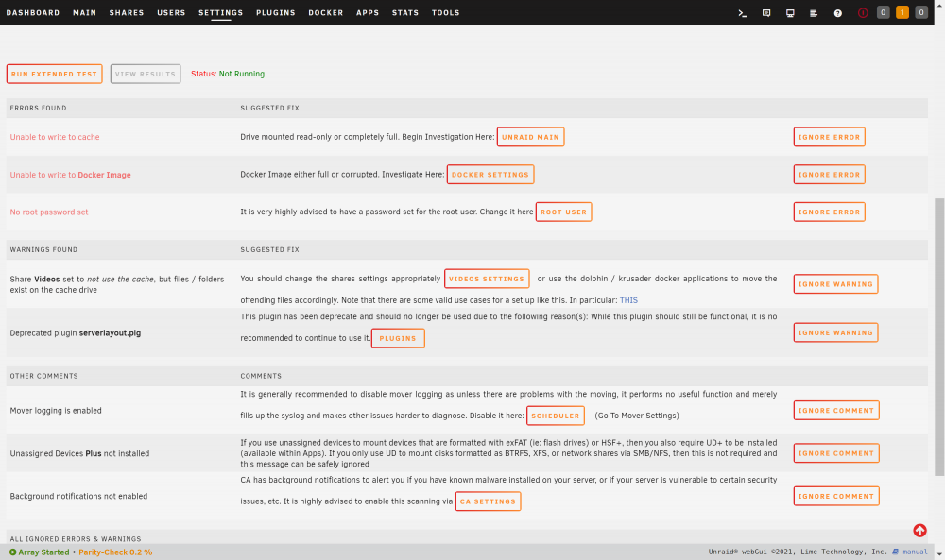Click 'Parity-Check 0.2 %' status text
The width and height of the screenshot is (945, 560).
115,552
